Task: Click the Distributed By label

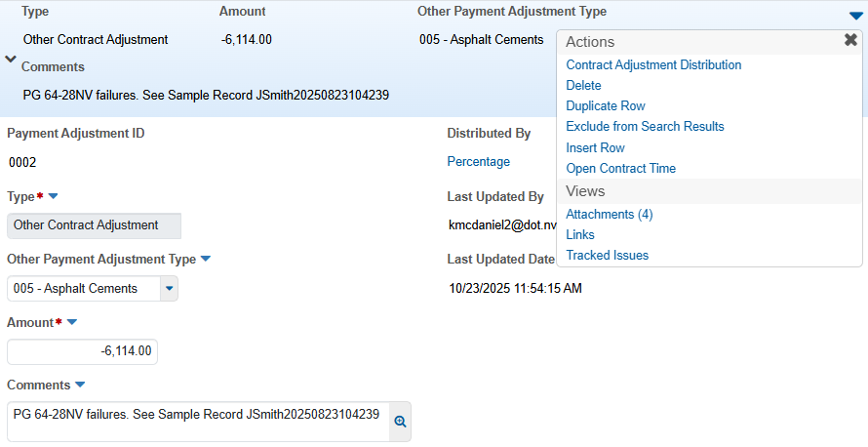Action: 489,134
